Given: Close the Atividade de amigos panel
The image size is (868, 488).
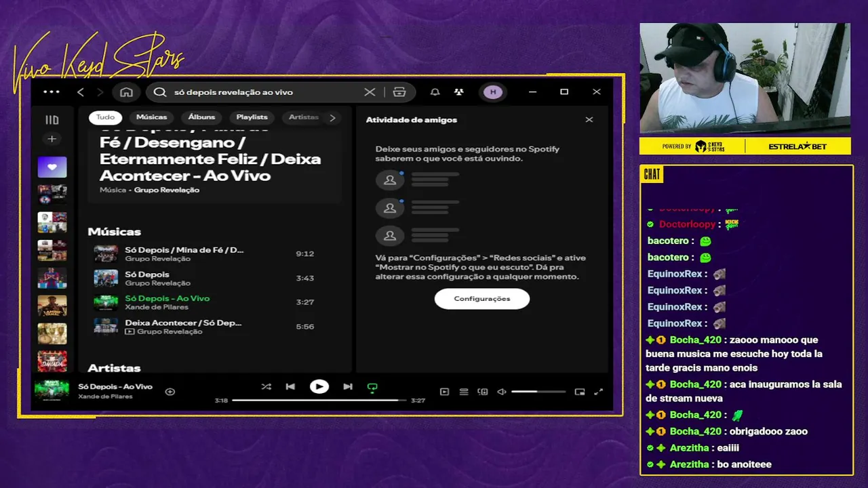Looking at the screenshot, I should [589, 119].
